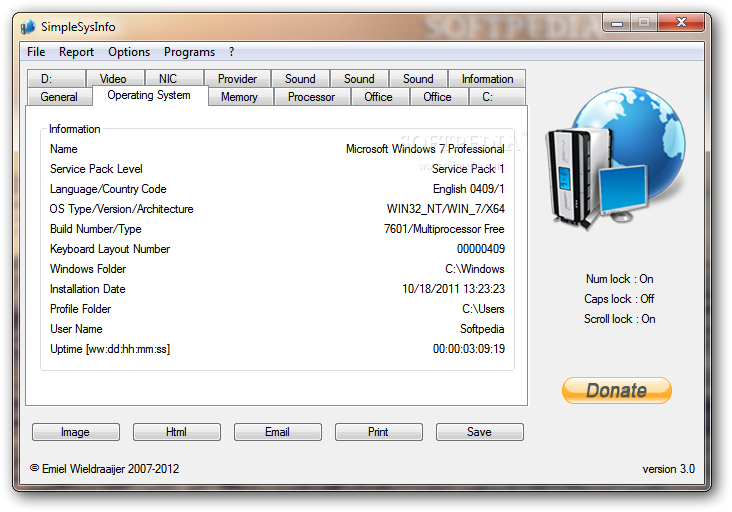Click the Service Pack Level label
Image resolution: width=732 pixels, height=512 pixels.
96,169
